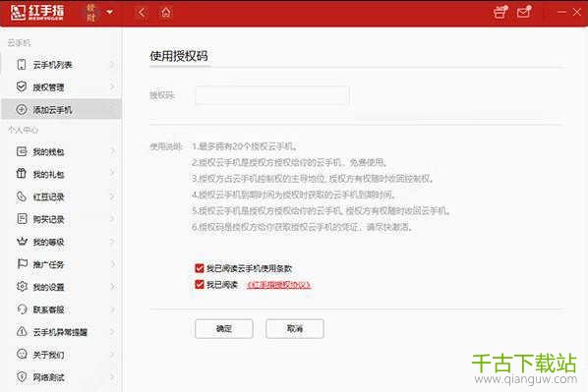Open the 红手指授权协议 link
The height and width of the screenshot is (392, 588).
point(278,285)
